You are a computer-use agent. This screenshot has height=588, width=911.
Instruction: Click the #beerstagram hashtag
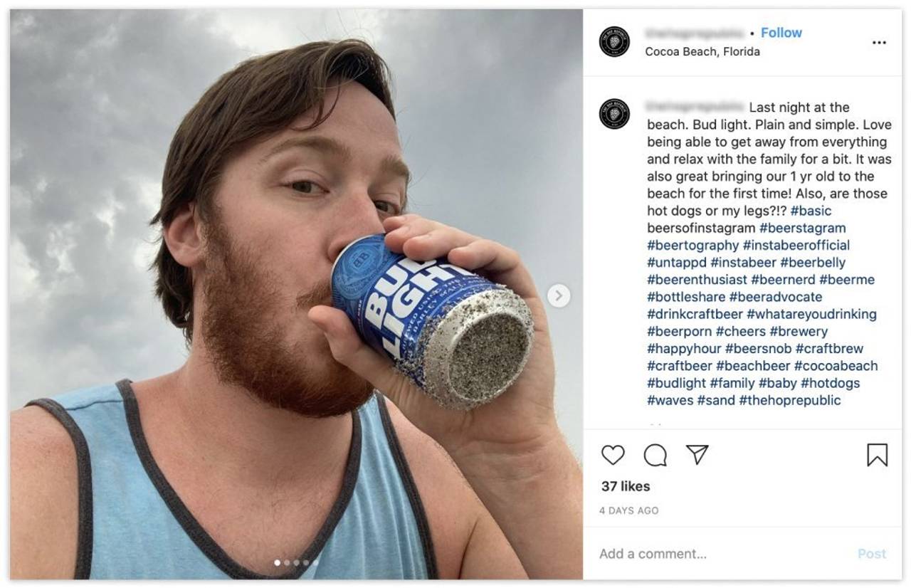pos(802,228)
